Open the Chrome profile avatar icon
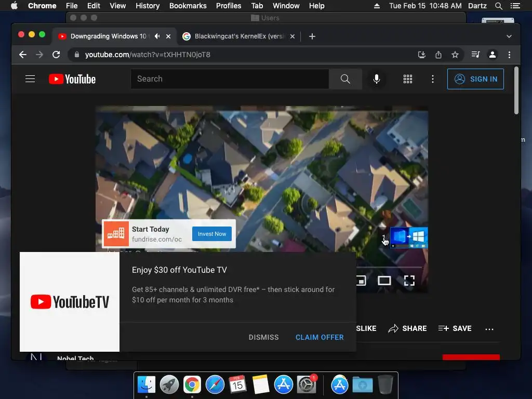Screen dimensions: 532x399 click(493, 55)
